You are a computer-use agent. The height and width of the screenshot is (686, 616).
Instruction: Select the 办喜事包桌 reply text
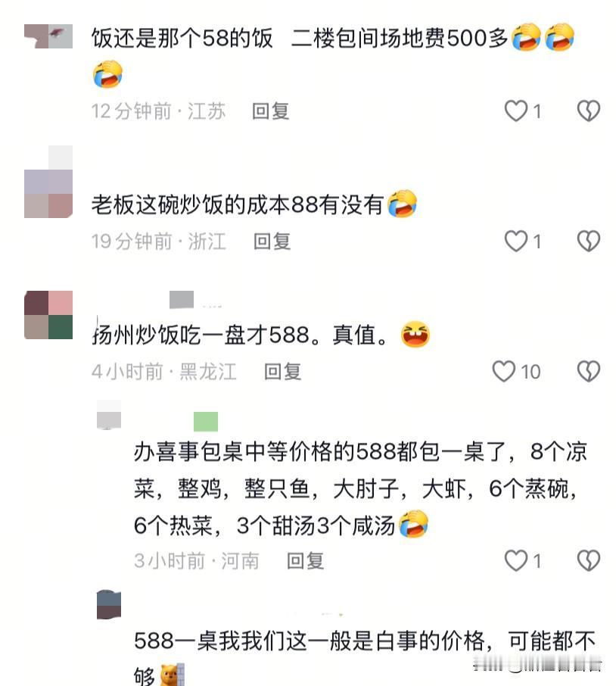360,488
